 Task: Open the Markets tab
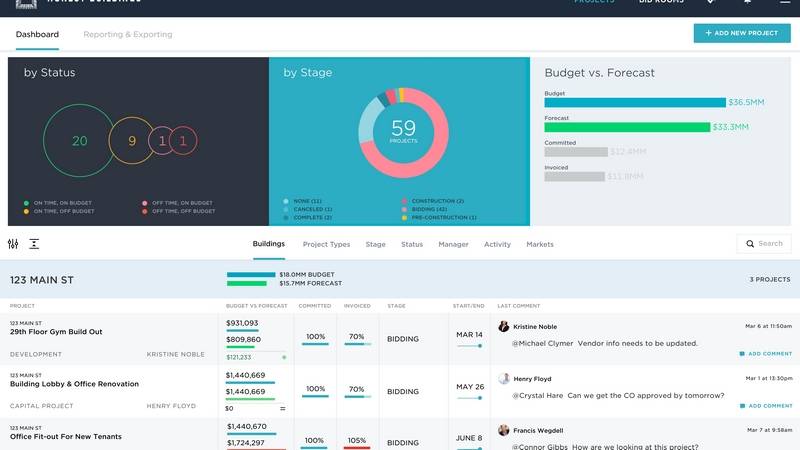tap(540, 244)
